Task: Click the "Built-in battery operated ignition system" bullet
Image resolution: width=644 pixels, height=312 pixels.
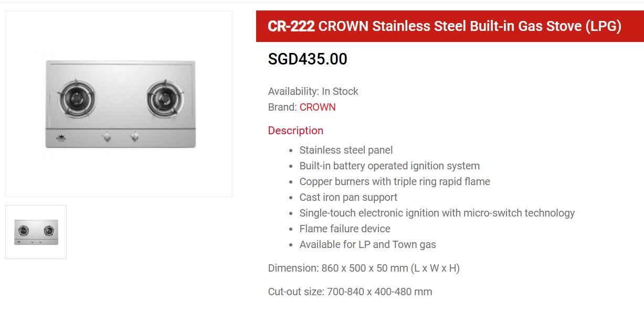Action: point(389,166)
